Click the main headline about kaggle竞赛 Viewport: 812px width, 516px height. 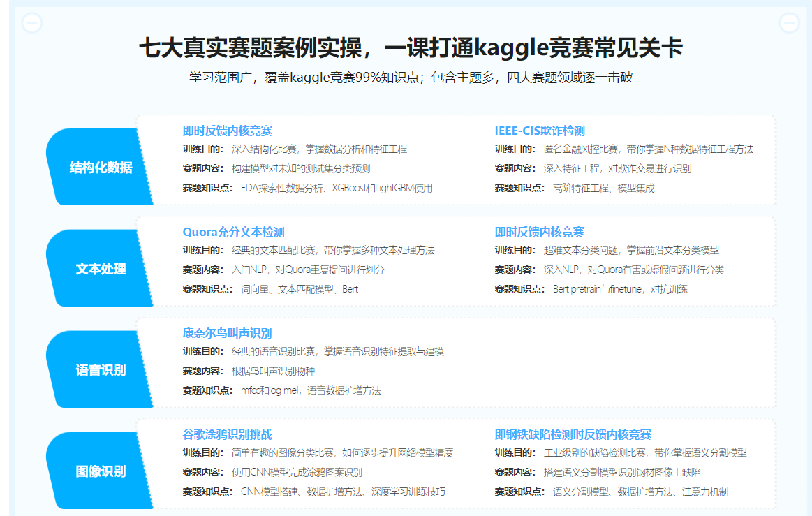tap(406, 50)
